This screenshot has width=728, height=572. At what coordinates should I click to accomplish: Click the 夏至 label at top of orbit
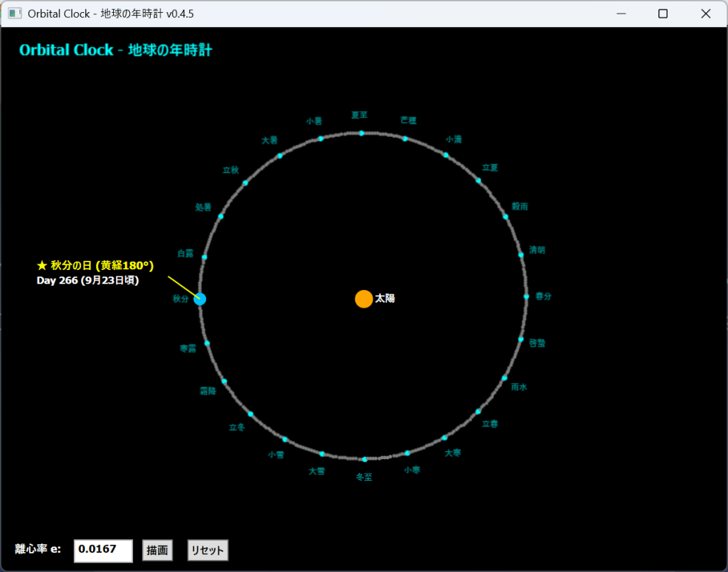[359, 114]
